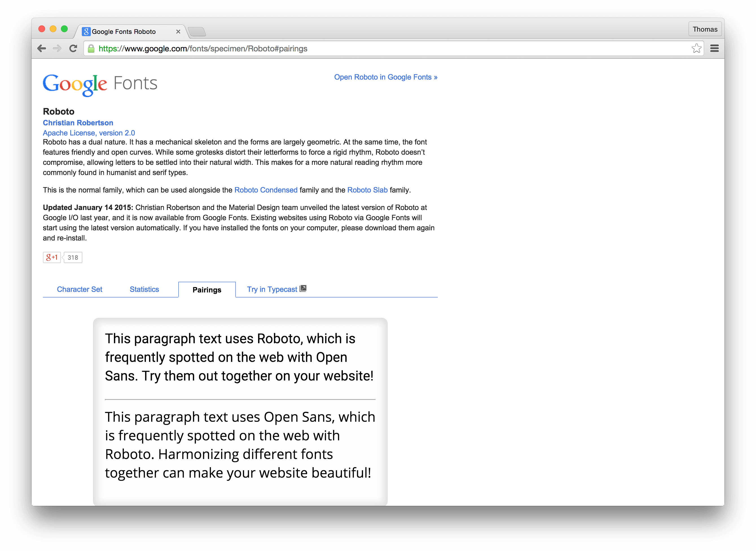This screenshot has height=551, width=756.
Task: Switch to the Statistics tab
Action: [x=144, y=290]
